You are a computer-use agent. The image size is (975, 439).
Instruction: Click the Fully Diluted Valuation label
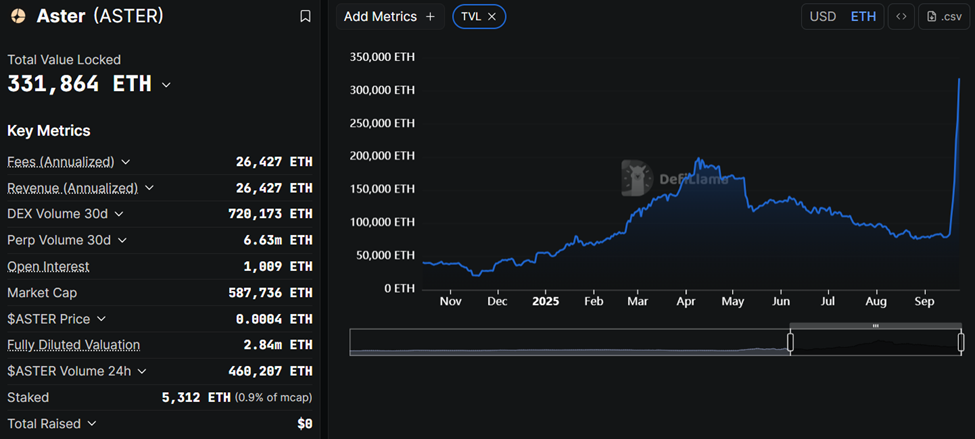point(73,345)
